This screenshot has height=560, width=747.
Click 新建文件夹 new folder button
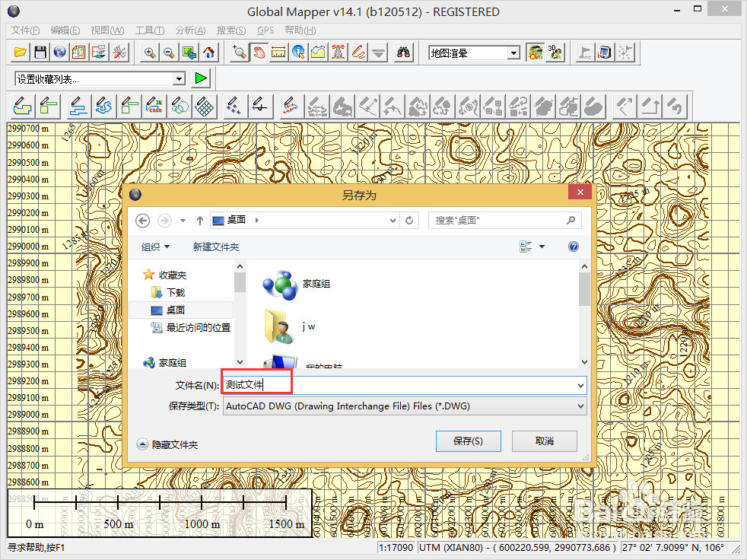[x=216, y=247]
